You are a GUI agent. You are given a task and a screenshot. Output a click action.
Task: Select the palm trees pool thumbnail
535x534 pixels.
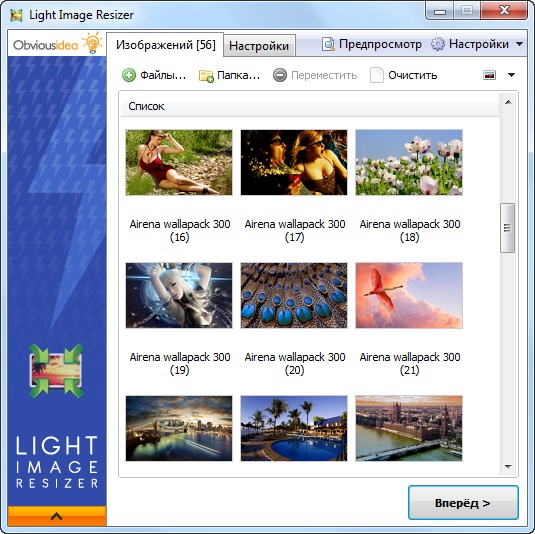click(x=294, y=428)
